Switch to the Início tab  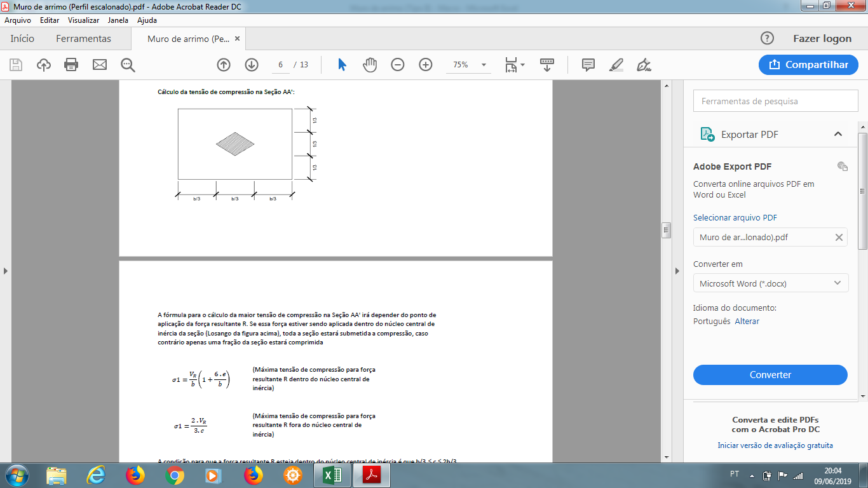[x=22, y=39]
